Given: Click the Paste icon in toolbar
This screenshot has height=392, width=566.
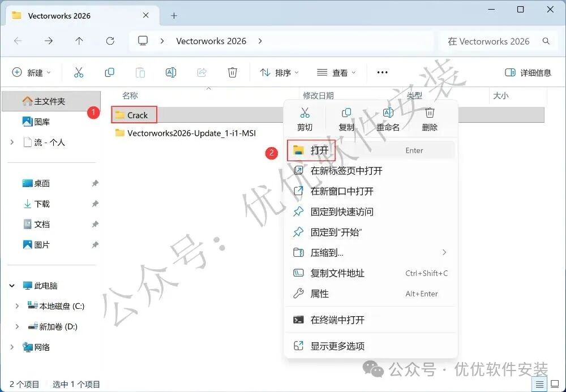Looking at the screenshot, I should point(140,72).
